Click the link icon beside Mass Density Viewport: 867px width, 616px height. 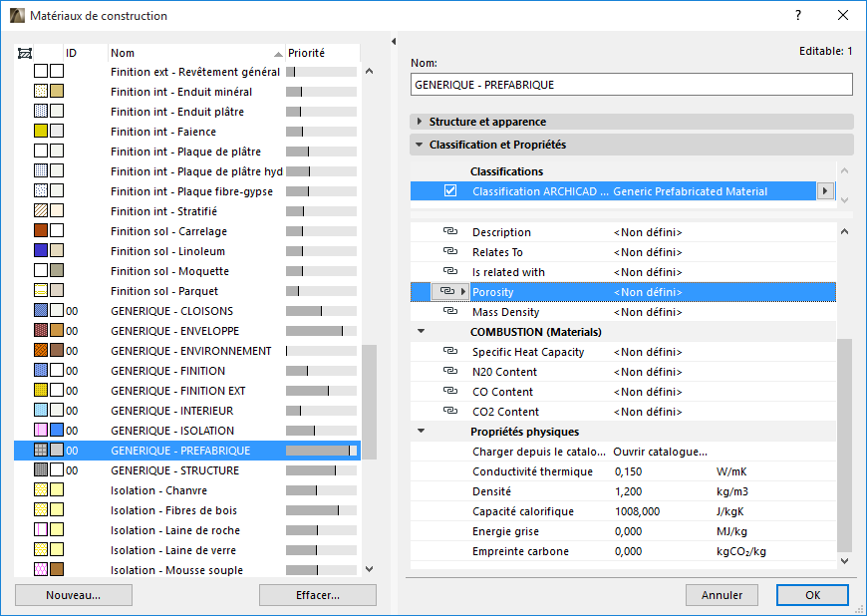(x=450, y=311)
